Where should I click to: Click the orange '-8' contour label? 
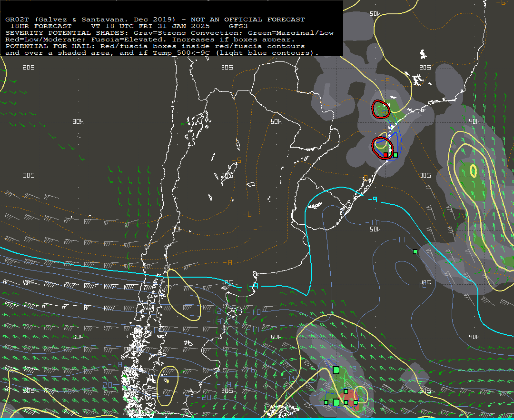(x=227, y=263)
